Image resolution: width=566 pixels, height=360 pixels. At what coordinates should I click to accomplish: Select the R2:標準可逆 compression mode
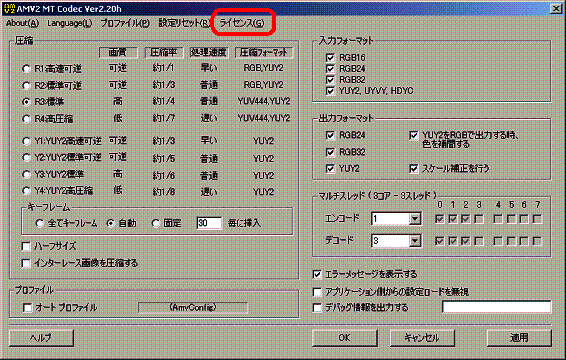[26, 86]
